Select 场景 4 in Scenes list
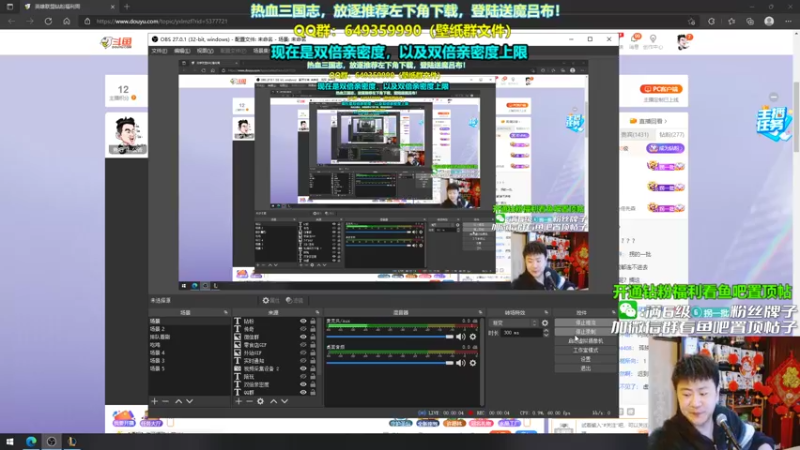800x450 pixels. pyautogui.click(x=189, y=353)
